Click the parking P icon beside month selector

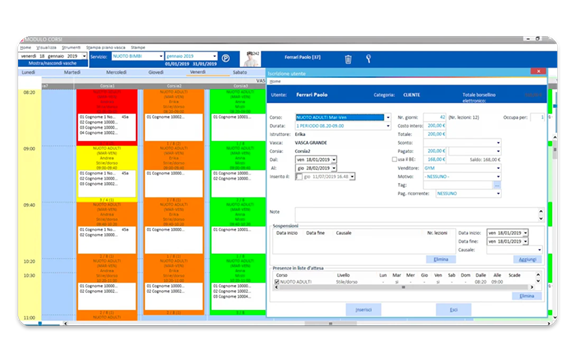226,58
